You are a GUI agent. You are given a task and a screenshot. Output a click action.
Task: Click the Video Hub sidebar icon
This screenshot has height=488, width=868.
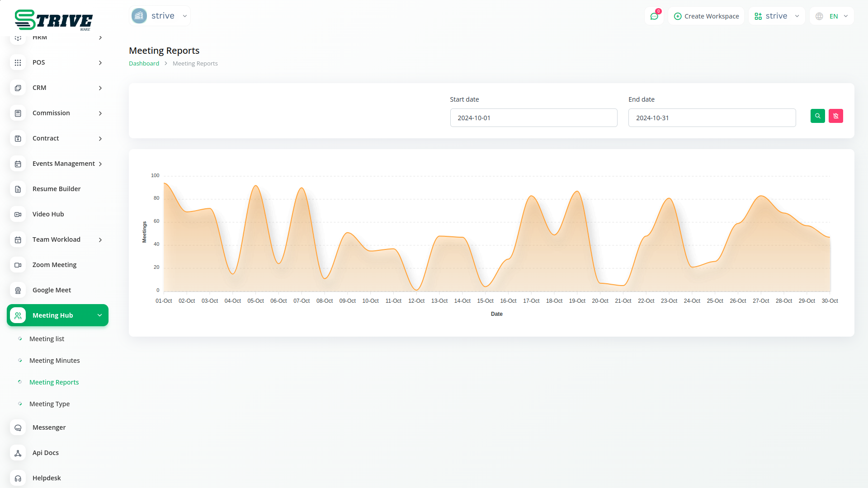tap(18, 215)
